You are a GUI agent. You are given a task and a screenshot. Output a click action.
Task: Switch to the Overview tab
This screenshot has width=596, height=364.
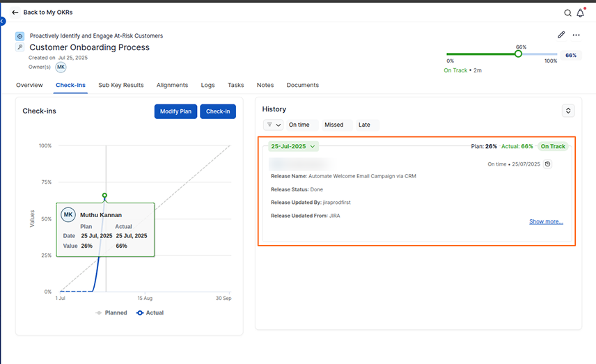(29, 85)
